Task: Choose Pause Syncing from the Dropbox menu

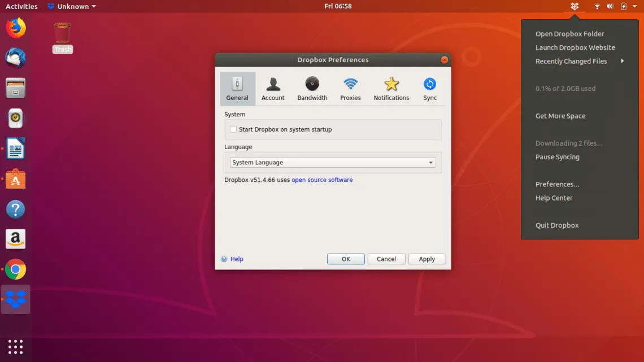Action: point(557,157)
